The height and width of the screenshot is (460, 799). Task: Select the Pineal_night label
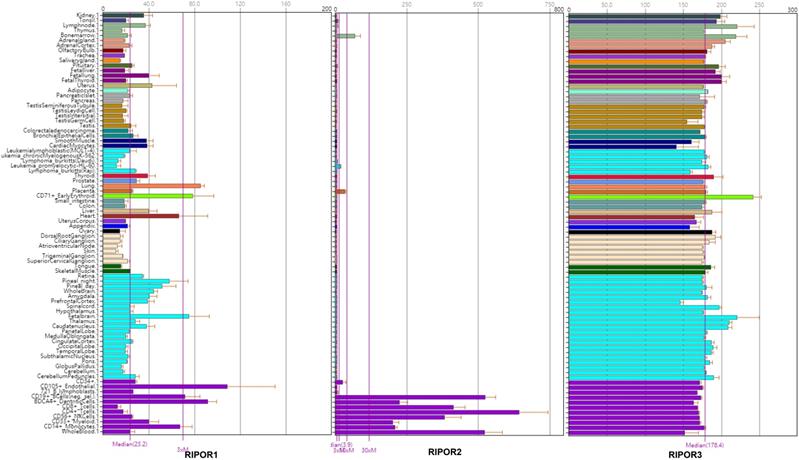pos(78,281)
